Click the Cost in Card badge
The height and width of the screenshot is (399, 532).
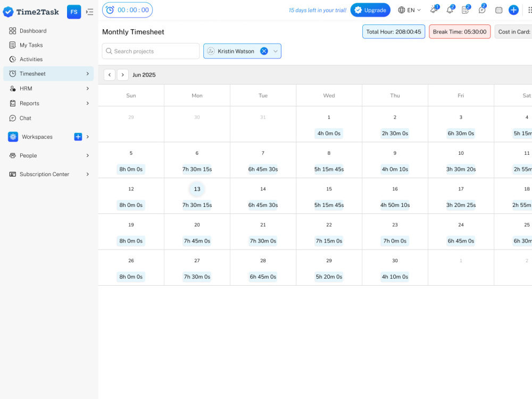click(513, 32)
